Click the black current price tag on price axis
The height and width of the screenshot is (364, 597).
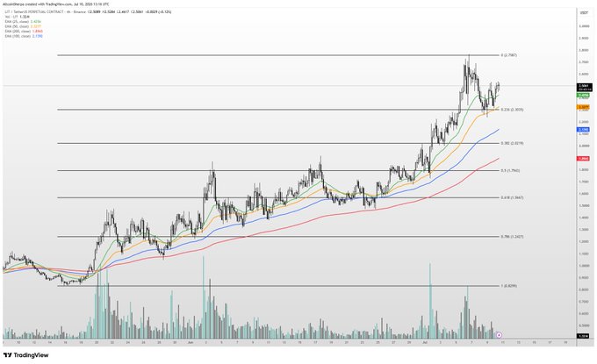tap(585, 87)
